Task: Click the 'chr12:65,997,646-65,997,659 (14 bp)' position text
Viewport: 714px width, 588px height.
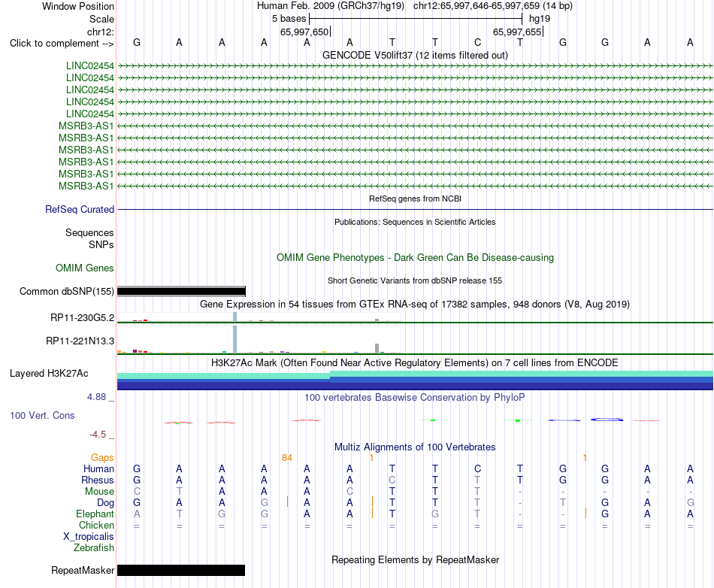Action: tap(493, 6)
